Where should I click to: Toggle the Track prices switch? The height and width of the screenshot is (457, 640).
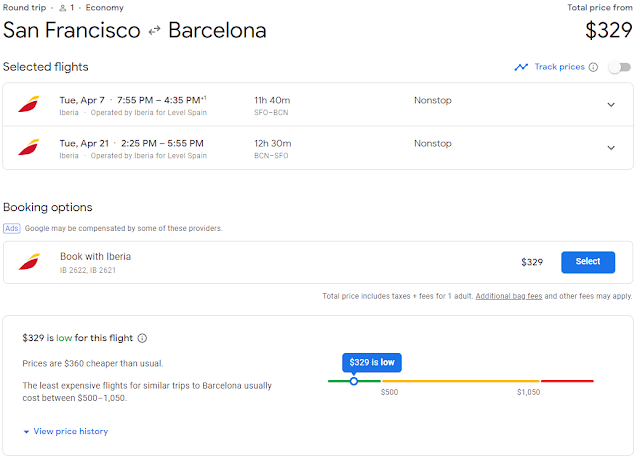(619, 67)
